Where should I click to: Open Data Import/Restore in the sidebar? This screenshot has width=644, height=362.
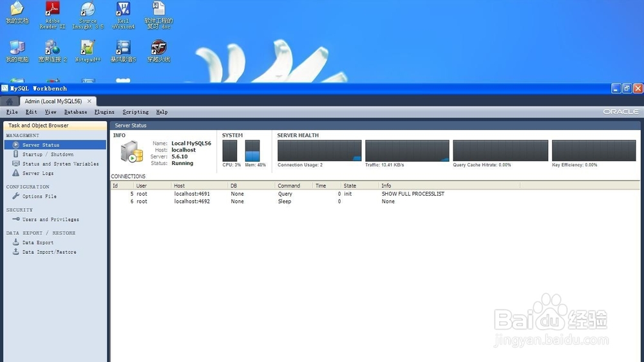pos(50,252)
